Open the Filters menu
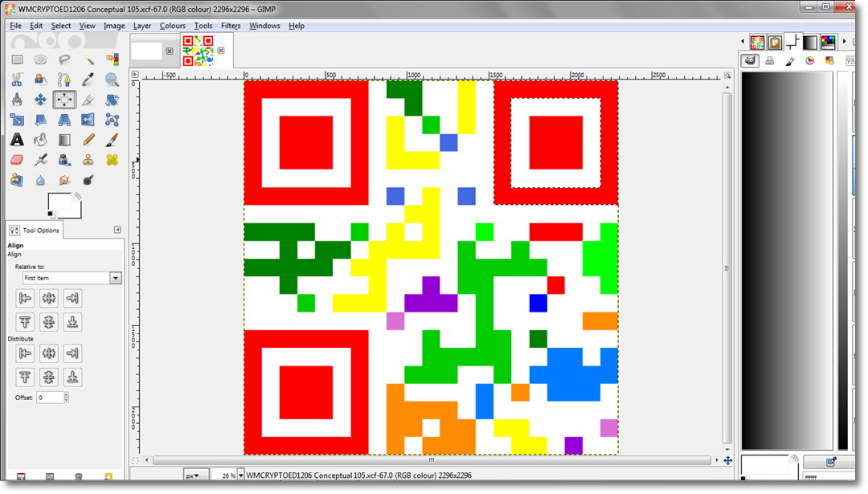 tap(231, 26)
